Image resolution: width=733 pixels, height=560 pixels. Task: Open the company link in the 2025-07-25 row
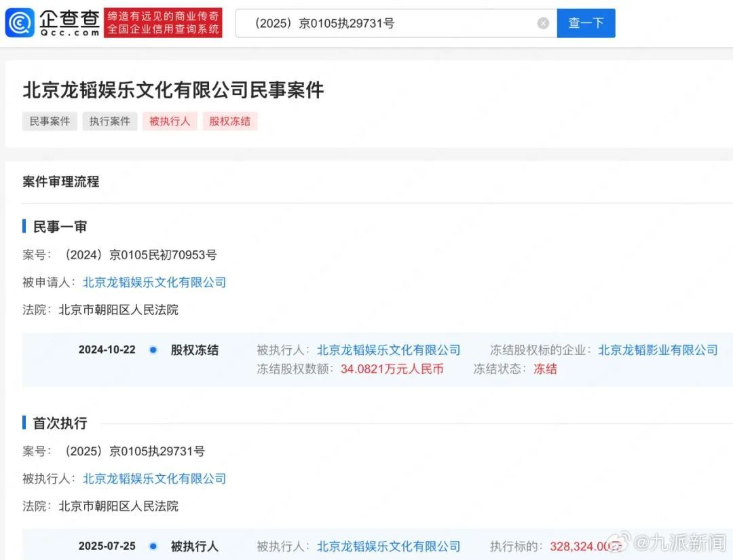tap(388, 546)
